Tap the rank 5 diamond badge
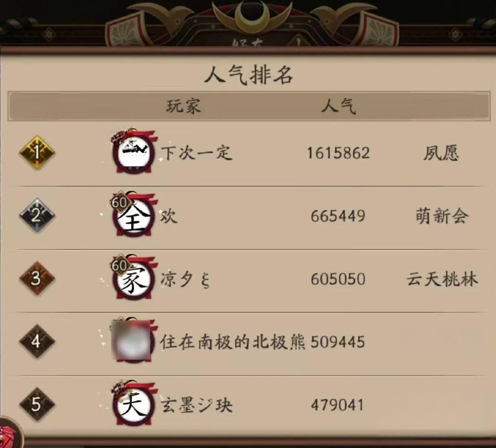Image resolution: width=496 pixels, height=448 pixels. 37,404
